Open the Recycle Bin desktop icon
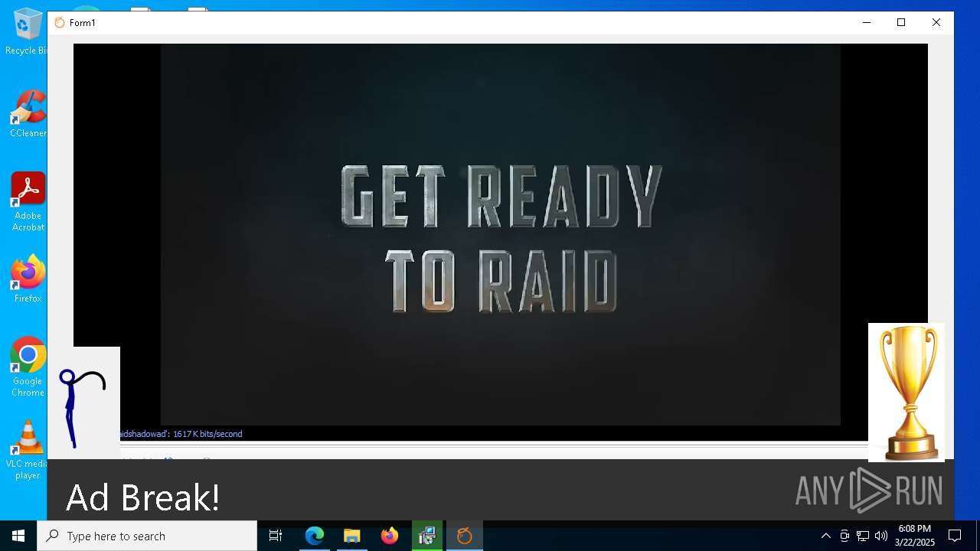 (28, 31)
